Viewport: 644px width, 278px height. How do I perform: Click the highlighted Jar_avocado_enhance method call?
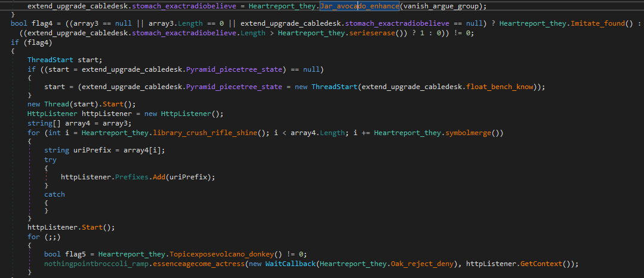coord(359,6)
